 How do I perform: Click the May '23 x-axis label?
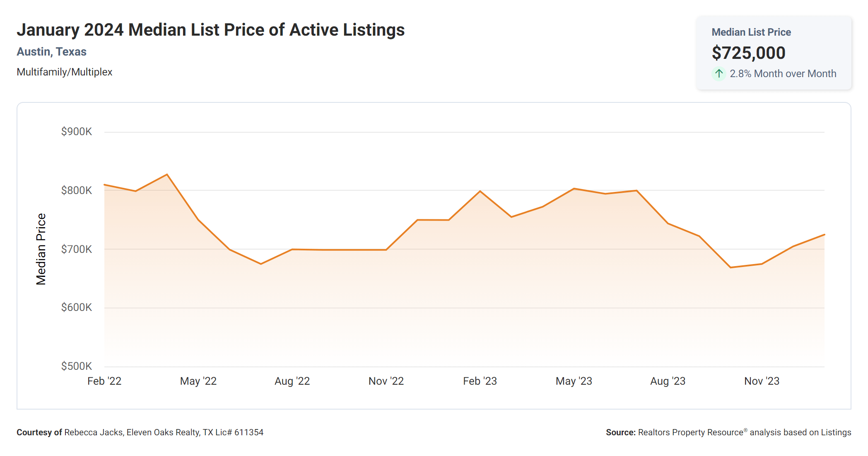click(574, 381)
